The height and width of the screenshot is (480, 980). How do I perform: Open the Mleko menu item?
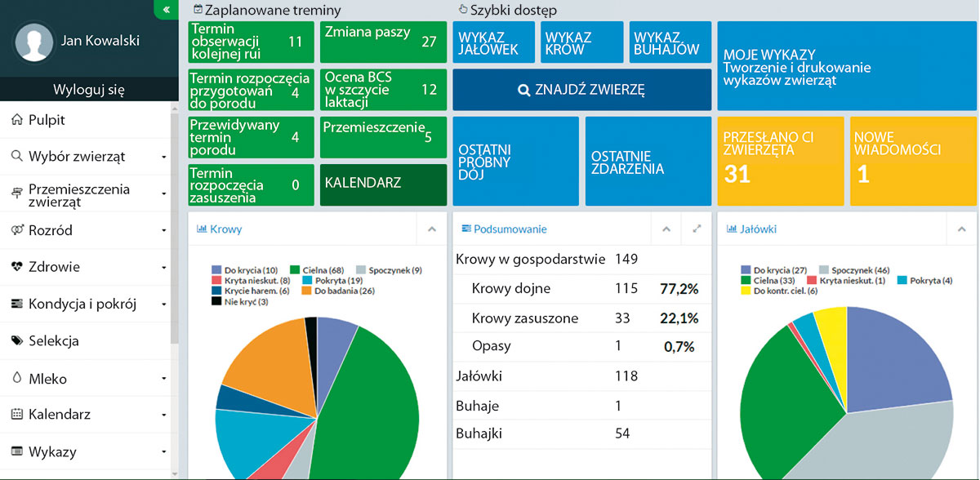(x=85, y=378)
